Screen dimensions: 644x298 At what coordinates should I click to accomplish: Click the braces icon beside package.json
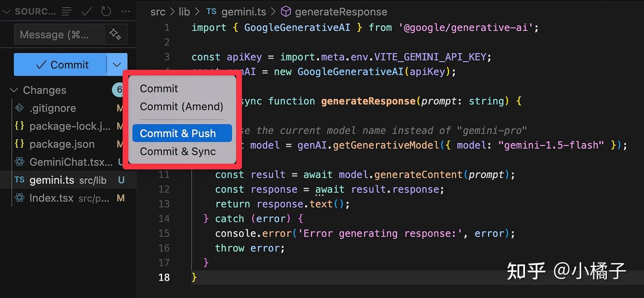[x=19, y=144]
